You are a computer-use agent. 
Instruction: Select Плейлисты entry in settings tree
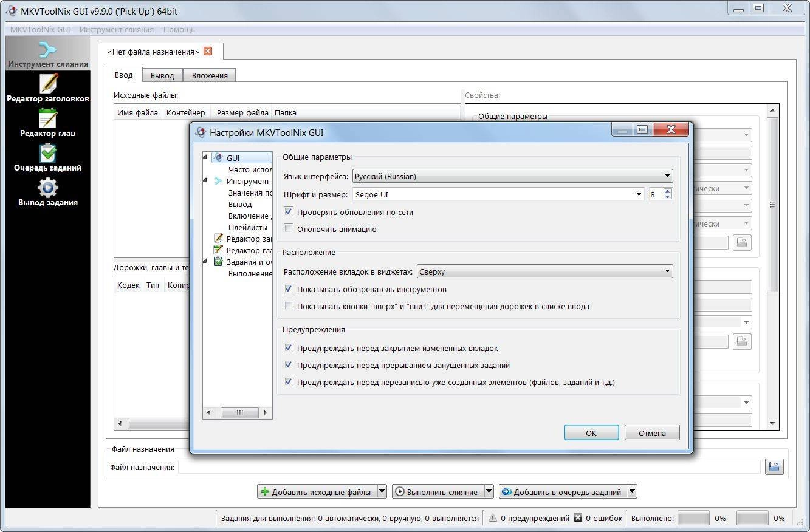(x=248, y=227)
